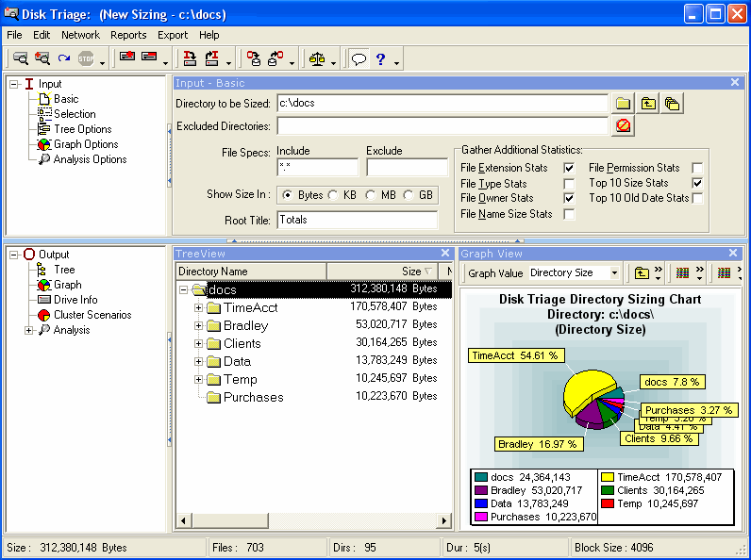Viewport: 751px width, 560px height.
Task: Click first colored grid icon in Graph View
Action: click(682, 273)
